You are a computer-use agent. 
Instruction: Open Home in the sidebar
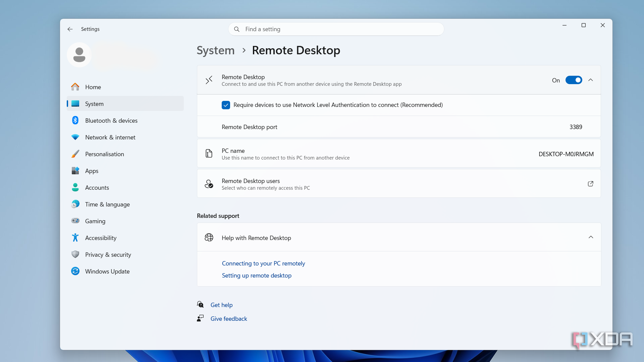click(125, 87)
